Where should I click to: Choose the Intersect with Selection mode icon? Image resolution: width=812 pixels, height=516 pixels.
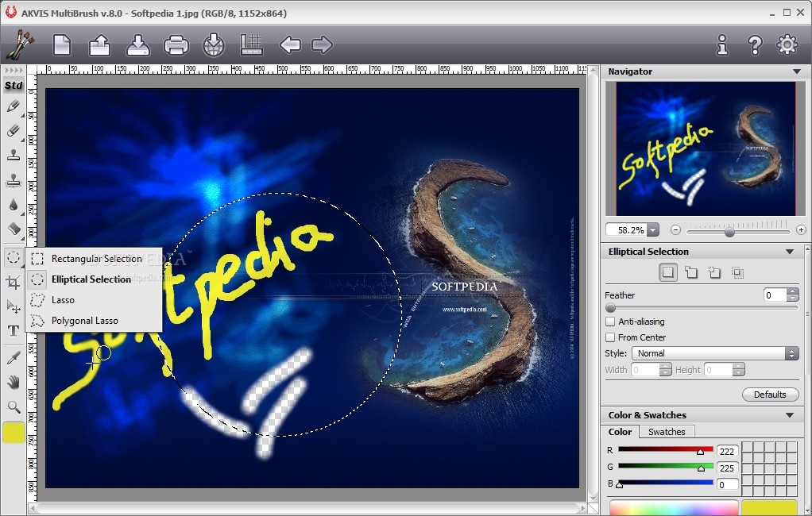pos(738,272)
